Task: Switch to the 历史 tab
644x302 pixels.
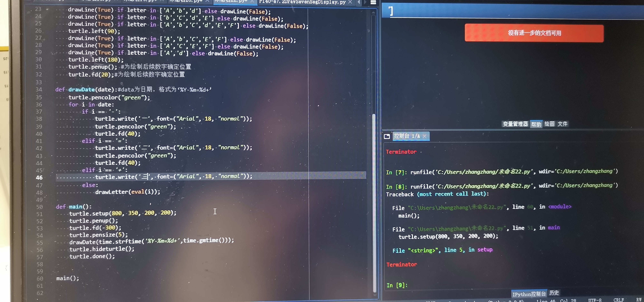Action: (x=554, y=293)
